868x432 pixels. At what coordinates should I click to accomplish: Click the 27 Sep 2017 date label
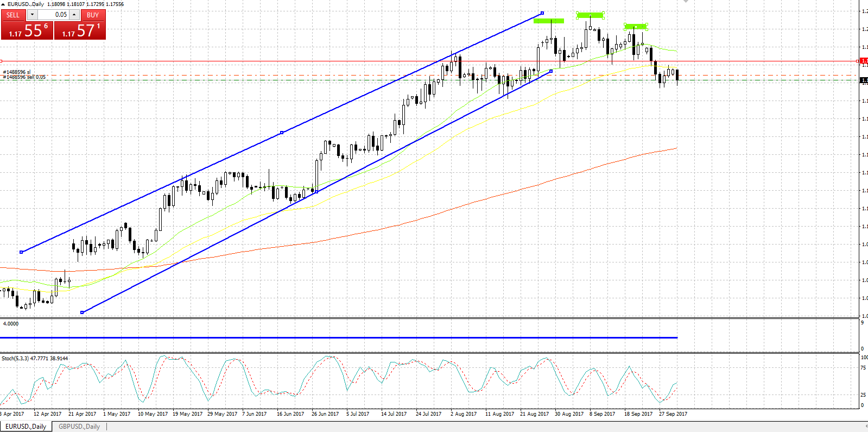(x=673, y=414)
